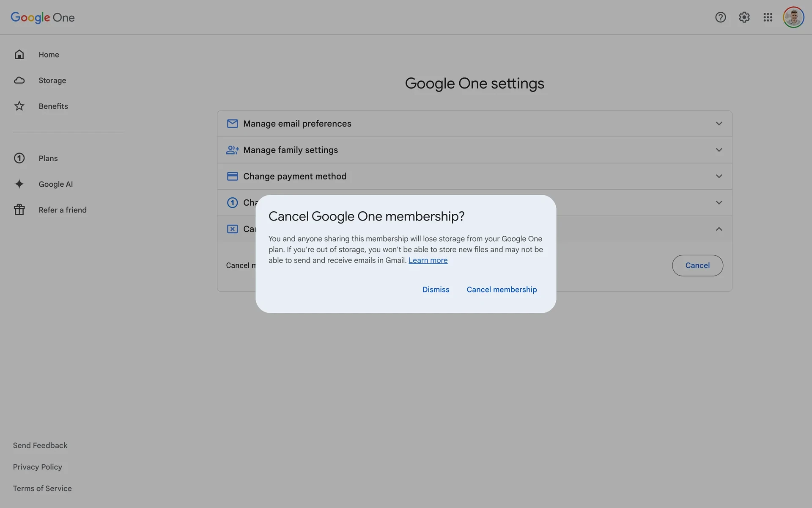Screen dimensions: 812x508
Task: Go to Home in the sidebar
Action: [49, 55]
